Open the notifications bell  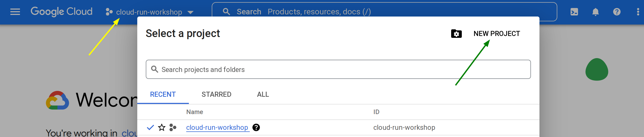pos(596,12)
